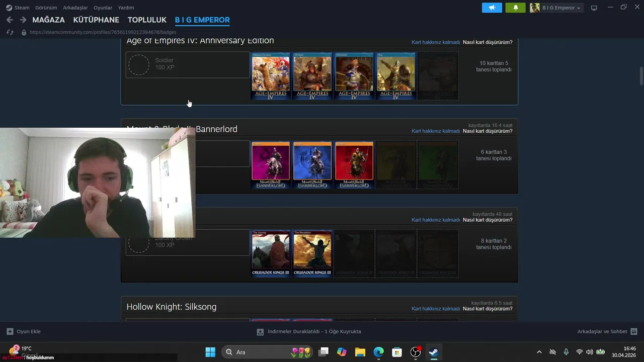Open Microsoft Edge from the taskbar
The height and width of the screenshot is (362, 644).
(378, 352)
